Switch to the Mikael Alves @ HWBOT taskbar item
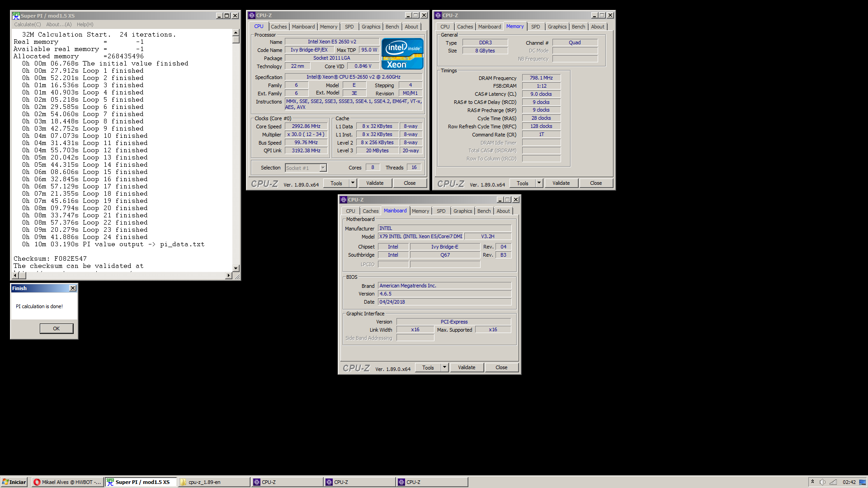Image resolution: width=868 pixels, height=488 pixels. coord(68,482)
